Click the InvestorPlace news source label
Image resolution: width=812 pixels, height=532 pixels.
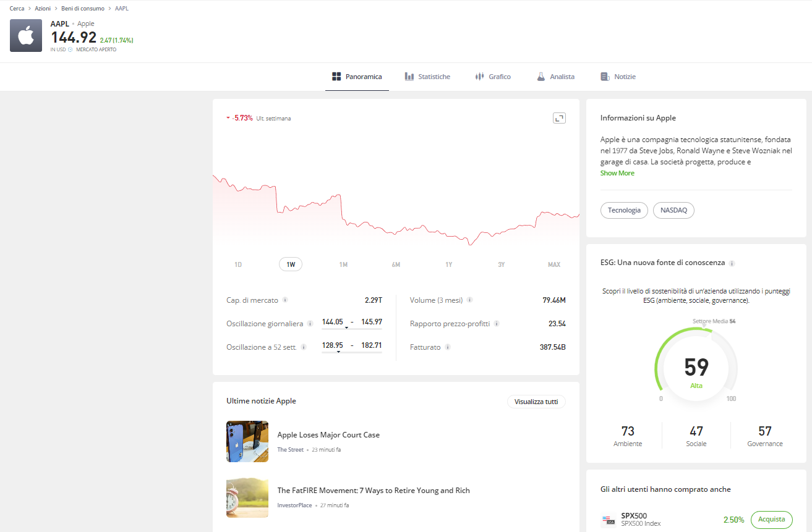[294, 505]
